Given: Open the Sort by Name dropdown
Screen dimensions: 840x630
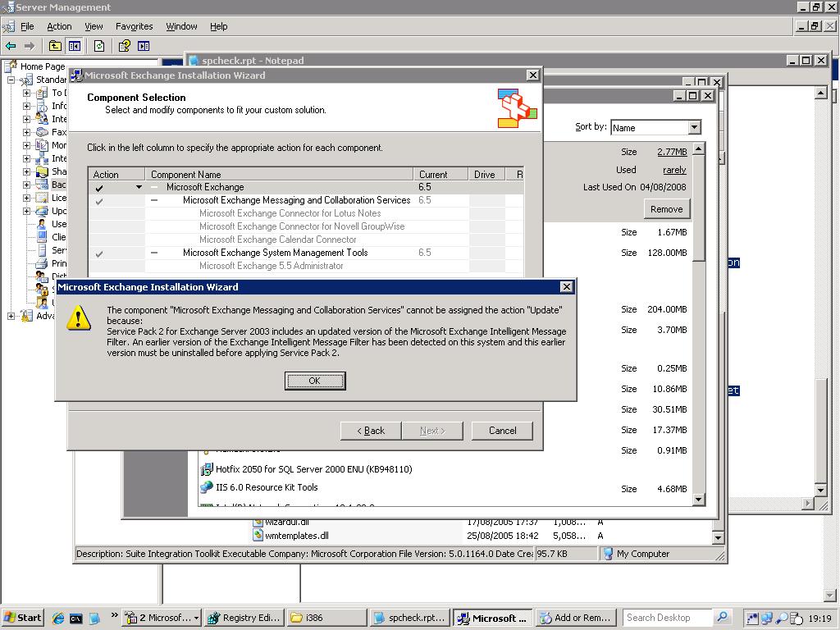Looking at the screenshot, I should pyautogui.click(x=694, y=127).
